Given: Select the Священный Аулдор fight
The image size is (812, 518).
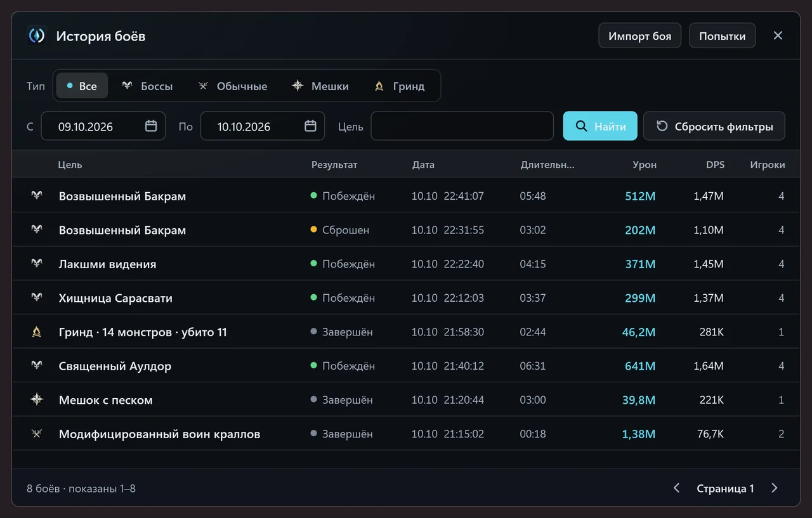Looking at the screenshot, I should click(x=406, y=366).
